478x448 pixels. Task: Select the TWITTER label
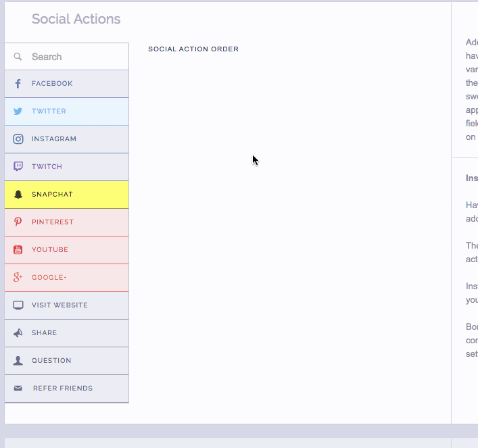coord(49,111)
